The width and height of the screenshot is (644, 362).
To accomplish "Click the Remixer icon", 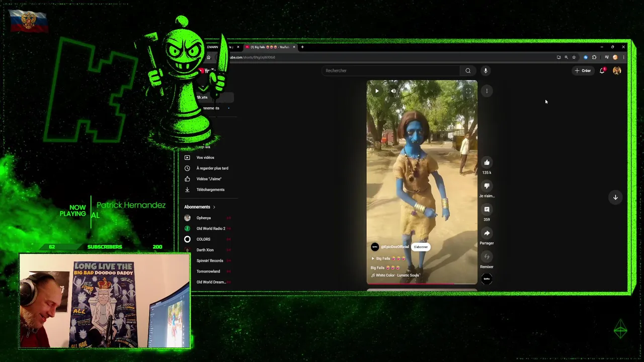I will pos(487,256).
